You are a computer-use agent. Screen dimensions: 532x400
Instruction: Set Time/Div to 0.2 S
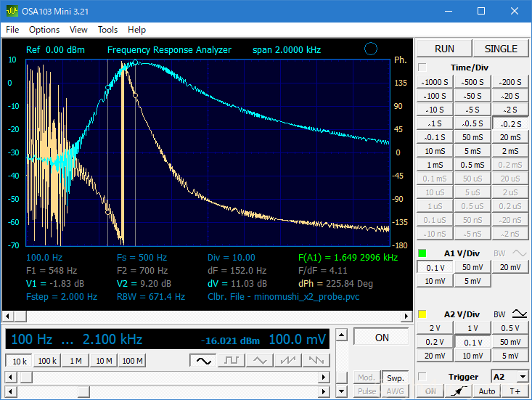coord(511,124)
